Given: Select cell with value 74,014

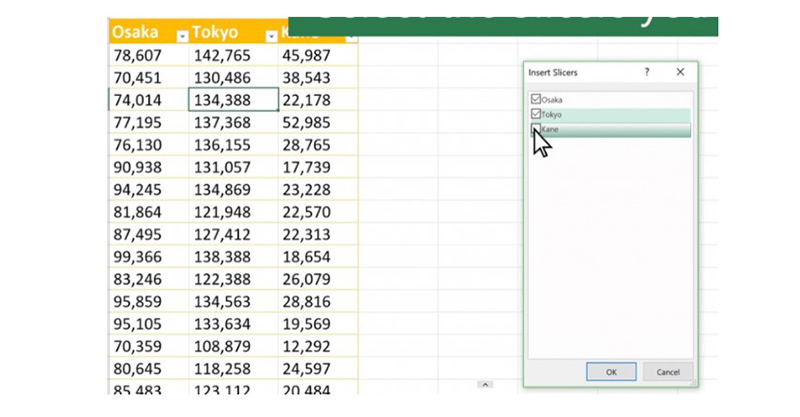Looking at the screenshot, I should pos(149,100).
